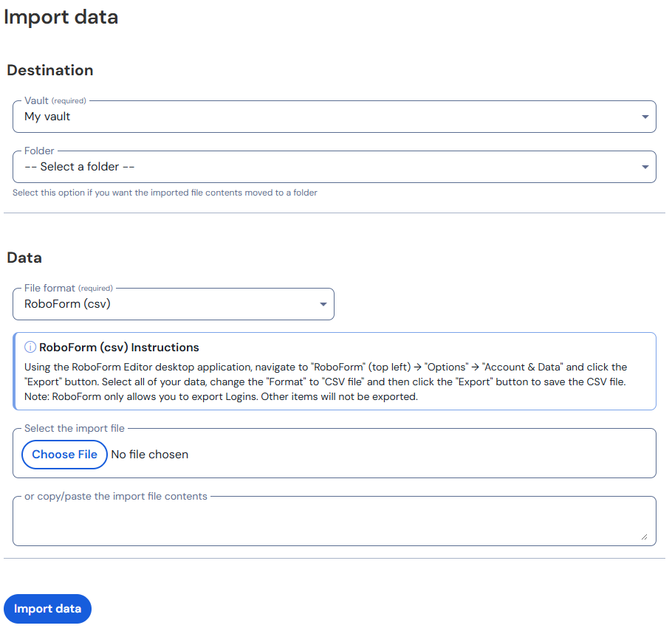The image size is (672, 631).
Task: Click the Import data button
Action: tap(47, 609)
